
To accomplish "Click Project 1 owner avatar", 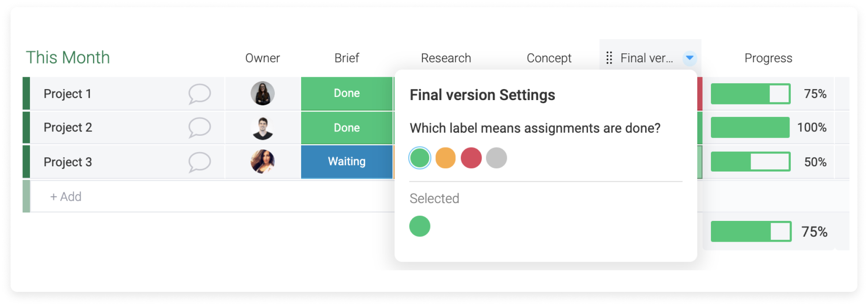I will [x=262, y=93].
